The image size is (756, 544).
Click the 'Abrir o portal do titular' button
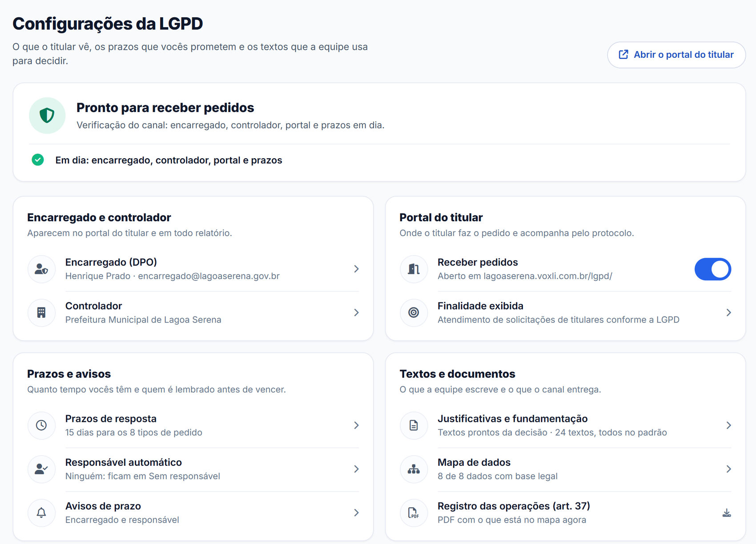click(x=676, y=55)
